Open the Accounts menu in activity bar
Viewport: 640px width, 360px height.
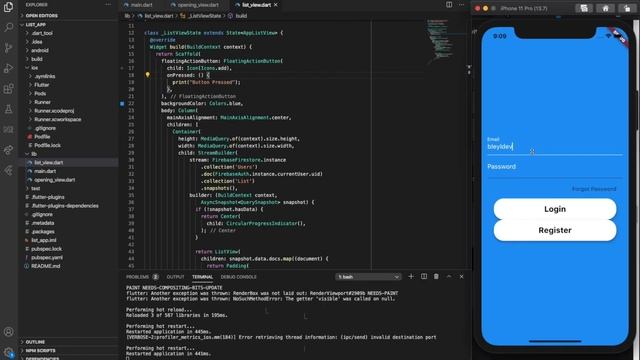pyautogui.click(x=8, y=332)
